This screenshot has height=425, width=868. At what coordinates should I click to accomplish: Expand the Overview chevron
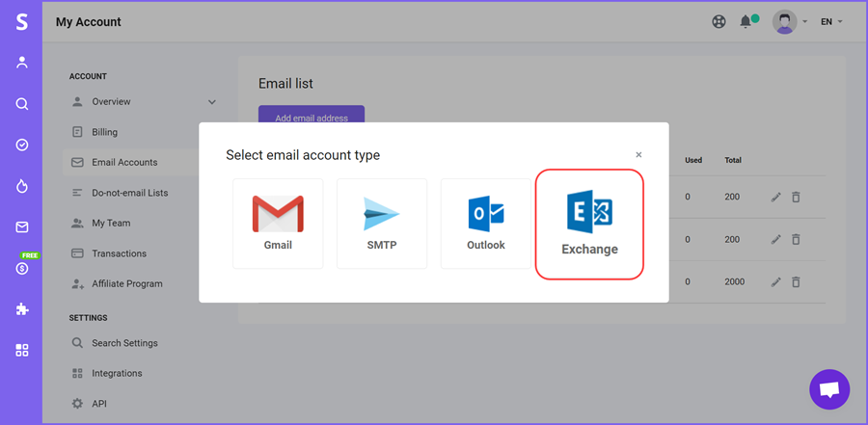211,102
